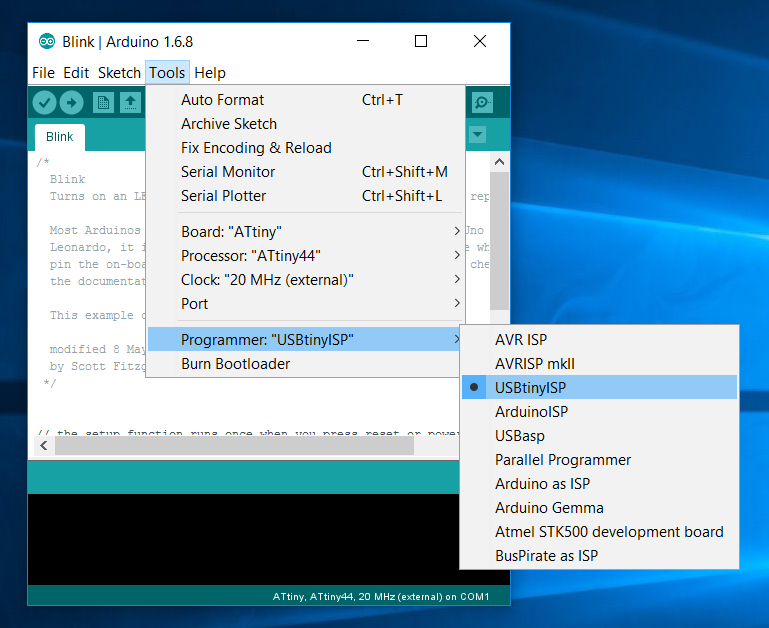Screen dimensions: 769x628
Task: Maximize the Arduino window
Action: (x=421, y=41)
